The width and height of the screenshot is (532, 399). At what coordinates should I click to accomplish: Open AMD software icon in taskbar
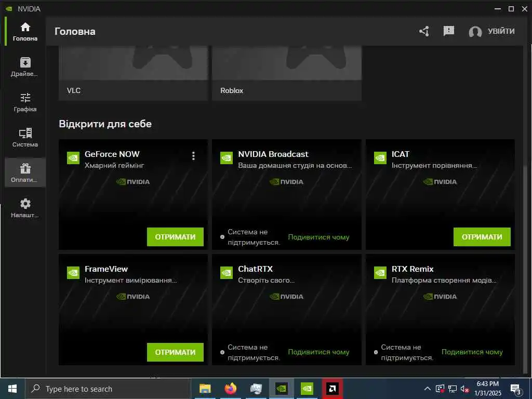tap(332, 389)
